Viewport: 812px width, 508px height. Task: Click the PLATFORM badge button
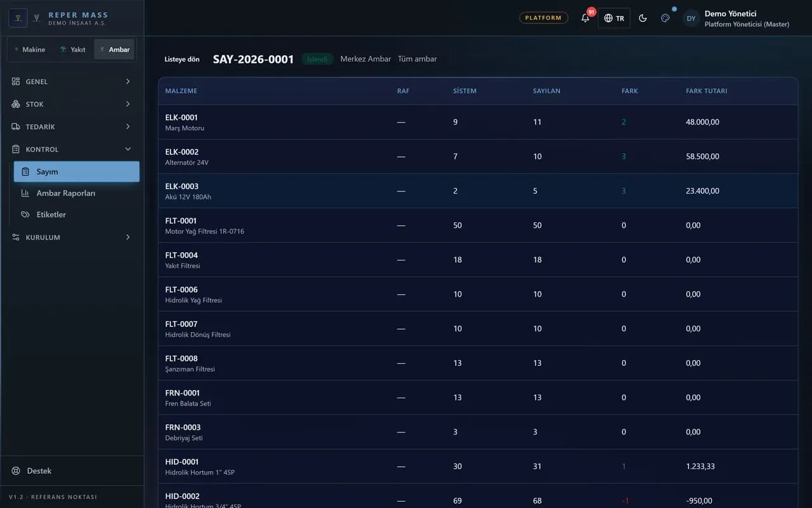[x=544, y=18]
